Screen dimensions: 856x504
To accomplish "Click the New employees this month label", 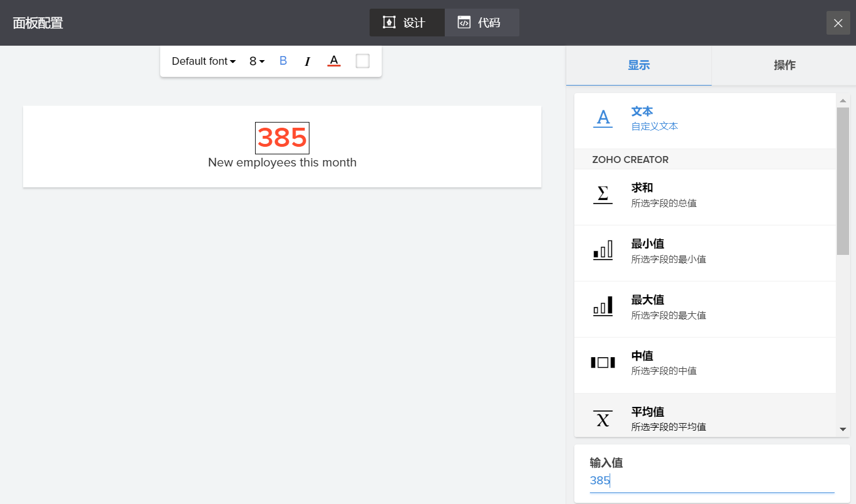I will pyautogui.click(x=282, y=163).
